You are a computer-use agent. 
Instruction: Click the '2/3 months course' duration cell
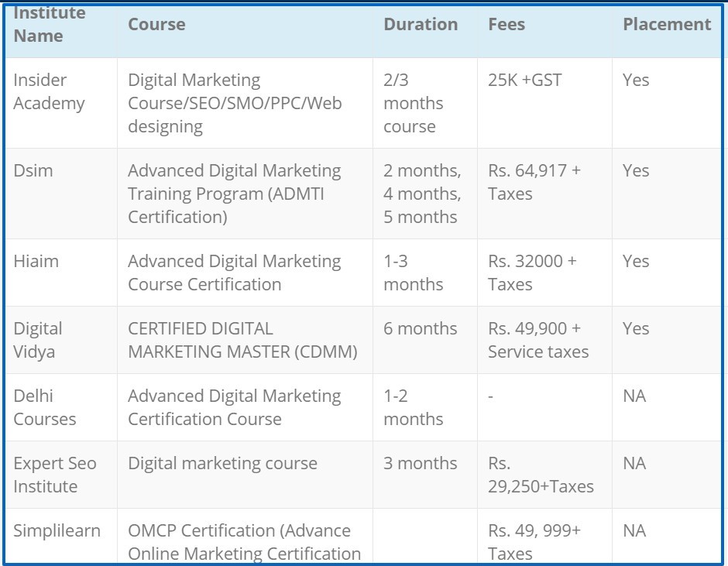425,103
